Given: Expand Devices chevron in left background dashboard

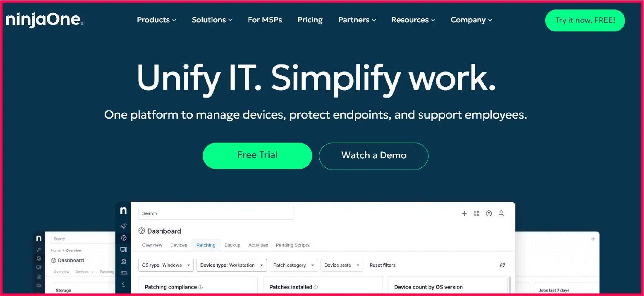Looking at the screenshot, I should (x=92, y=272).
